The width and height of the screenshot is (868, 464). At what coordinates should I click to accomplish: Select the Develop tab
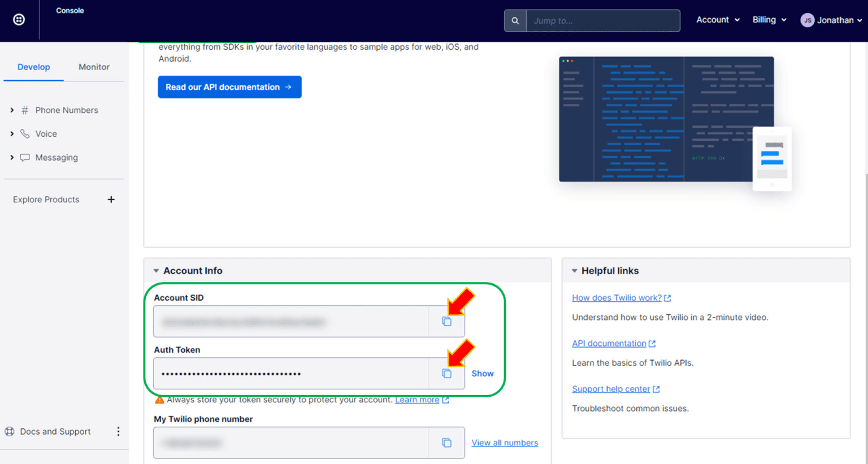click(x=33, y=67)
